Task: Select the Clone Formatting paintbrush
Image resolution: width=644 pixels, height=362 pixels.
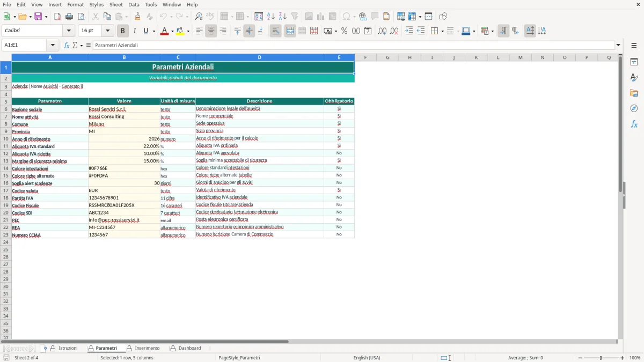Action: click(138, 17)
